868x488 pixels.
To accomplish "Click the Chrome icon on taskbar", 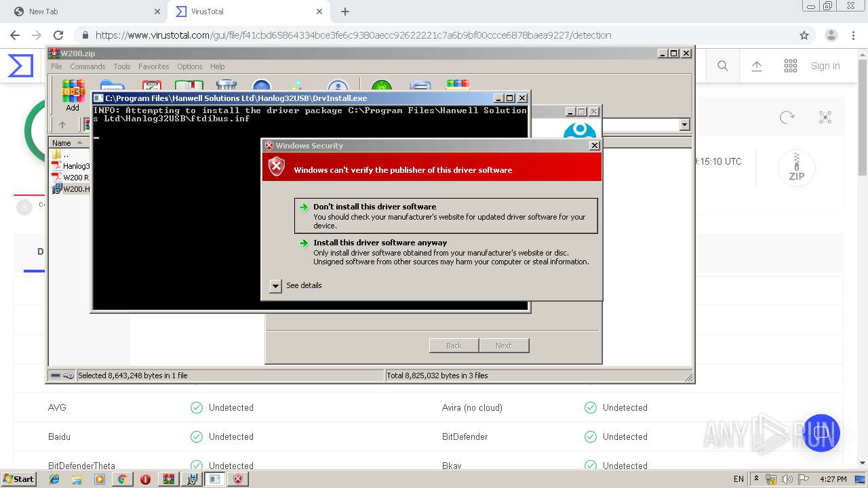I will pyautogui.click(x=122, y=479).
